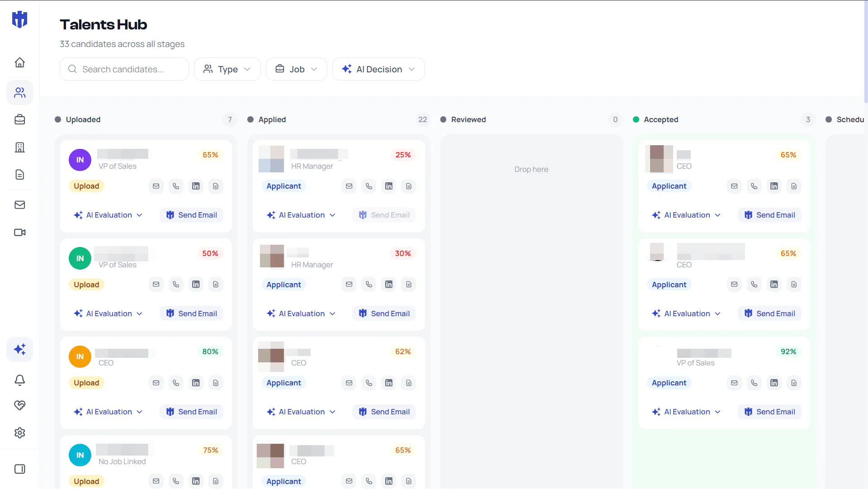Viewport: 868px width, 489px height.
Task: Open the building company icon in sidebar
Action: [x=19, y=147]
